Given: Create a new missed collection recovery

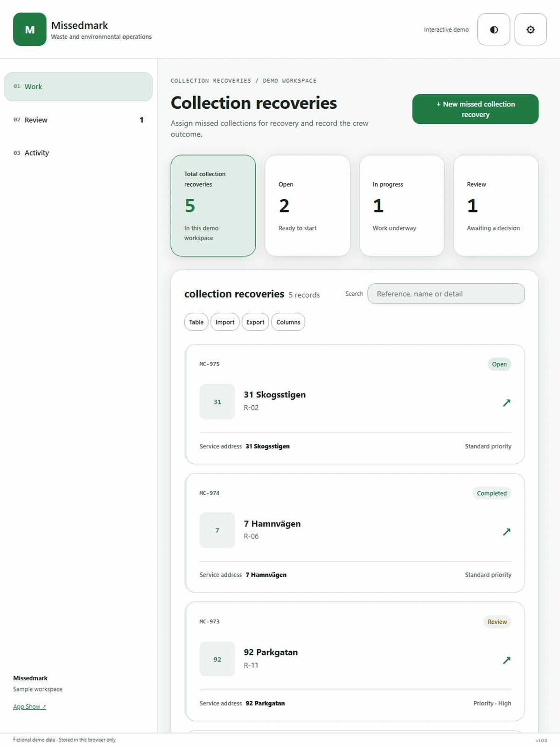Looking at the screenshot, I should click(x=476, y=109).
